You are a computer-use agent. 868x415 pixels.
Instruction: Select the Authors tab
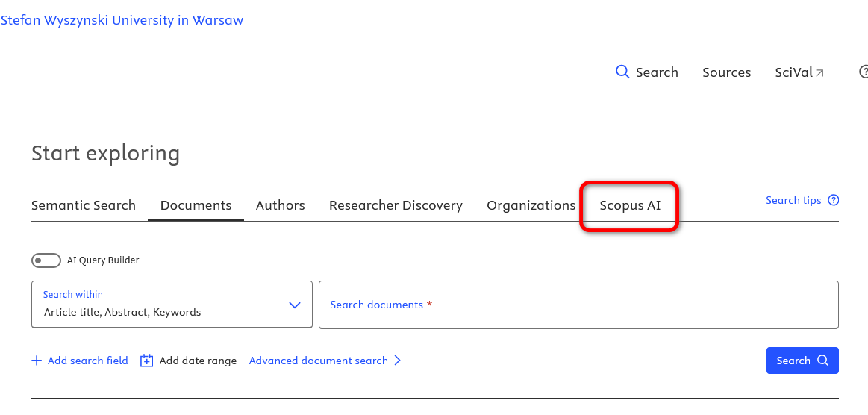point(280,205)
